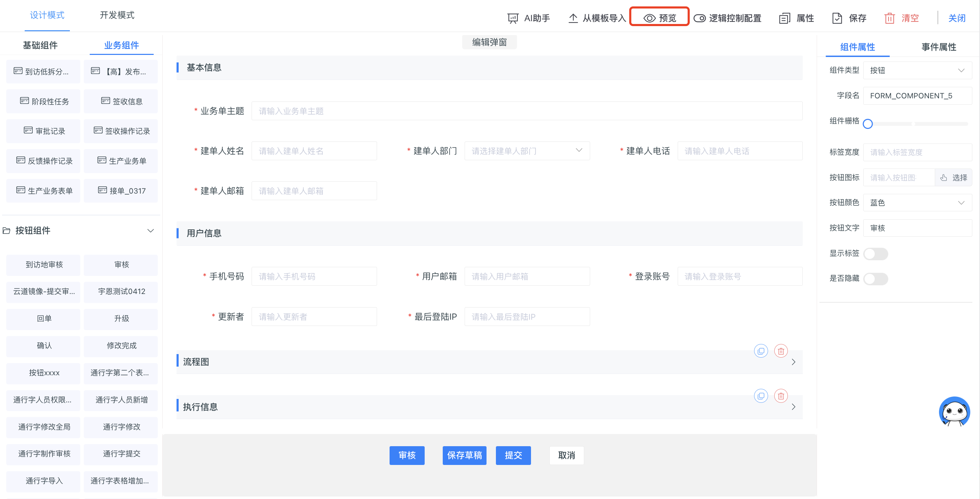The image size is (980, 499).
Task: Click the 从模板导入 upload icon
Action: [x=573, y=18]
